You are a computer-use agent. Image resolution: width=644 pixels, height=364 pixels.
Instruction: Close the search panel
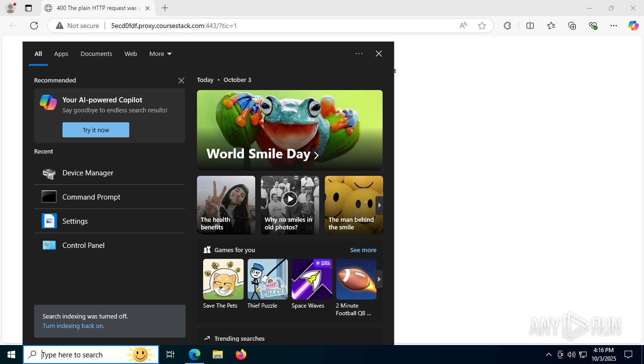(379, 54)
